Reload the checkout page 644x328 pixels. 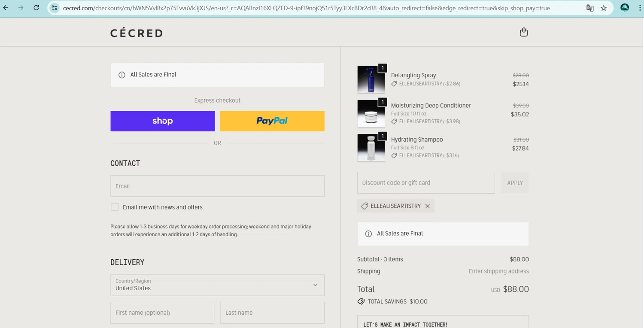click(36, 8)
